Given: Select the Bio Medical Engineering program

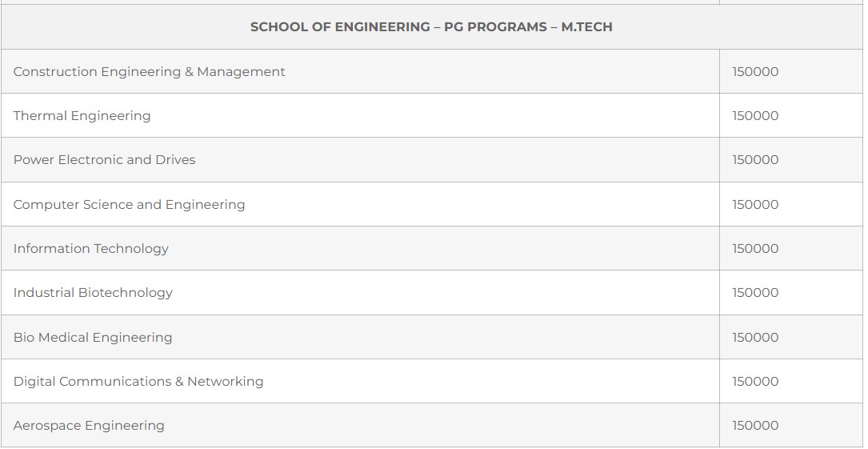Looking at the screenshot, I should click(x=93, y=338).
